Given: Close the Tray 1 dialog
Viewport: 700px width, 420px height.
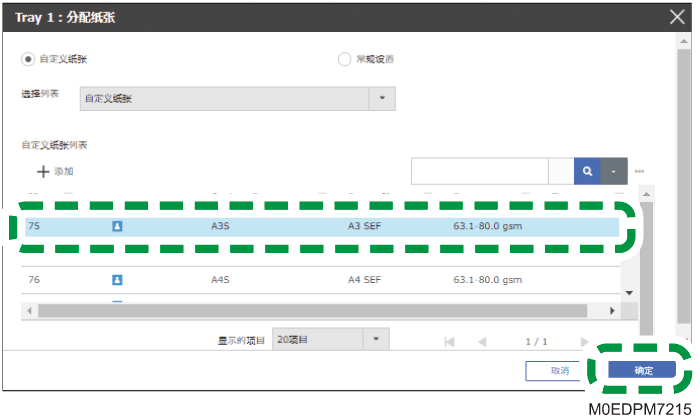Looking at the screenshot, I should (677, 17).
